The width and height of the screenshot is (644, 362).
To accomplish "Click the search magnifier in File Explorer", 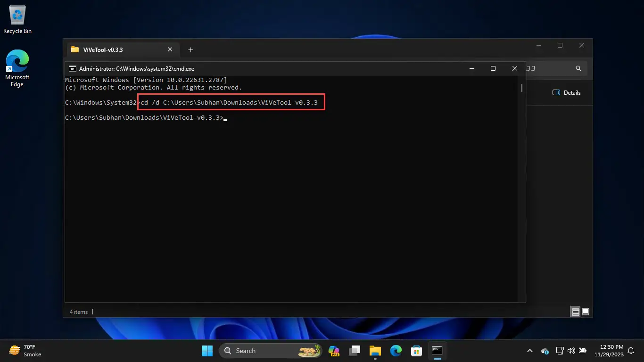I will [578, 68].
